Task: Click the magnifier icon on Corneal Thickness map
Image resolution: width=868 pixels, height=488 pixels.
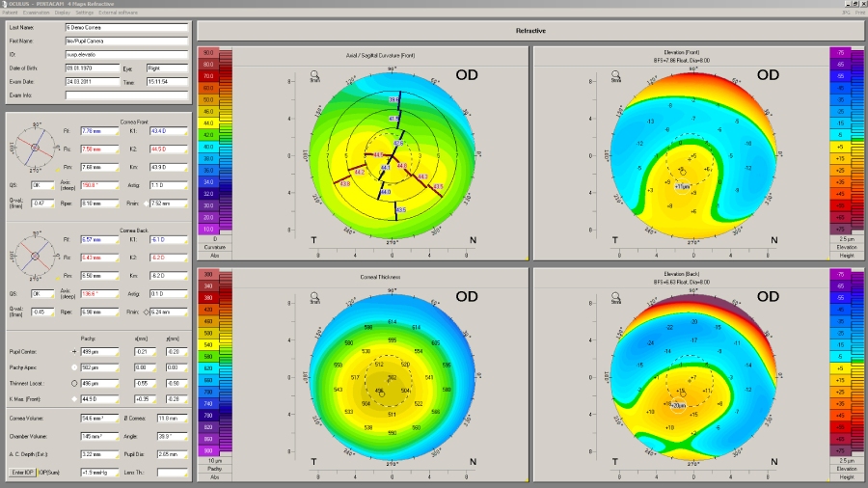Action: tap(314, 294)
